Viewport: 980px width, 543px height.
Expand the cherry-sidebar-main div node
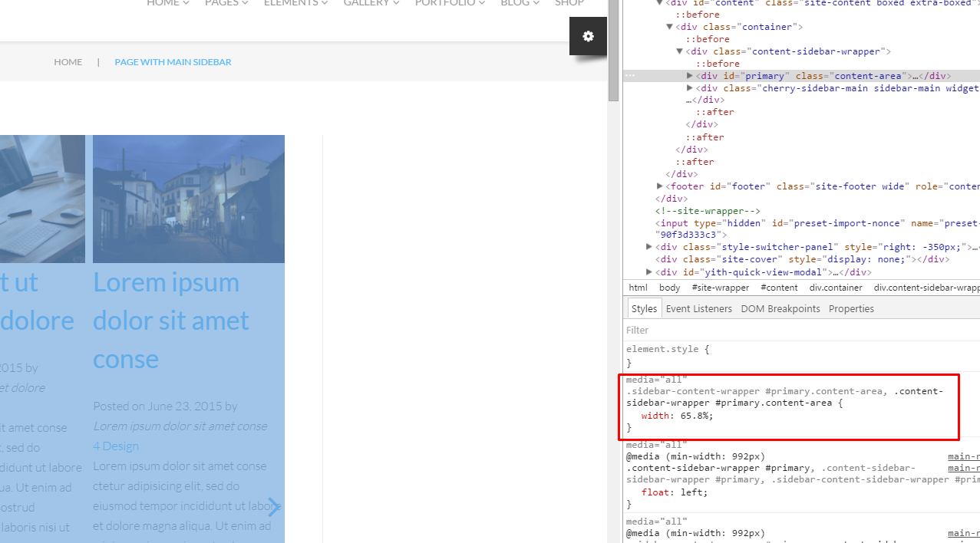point(690,87)
